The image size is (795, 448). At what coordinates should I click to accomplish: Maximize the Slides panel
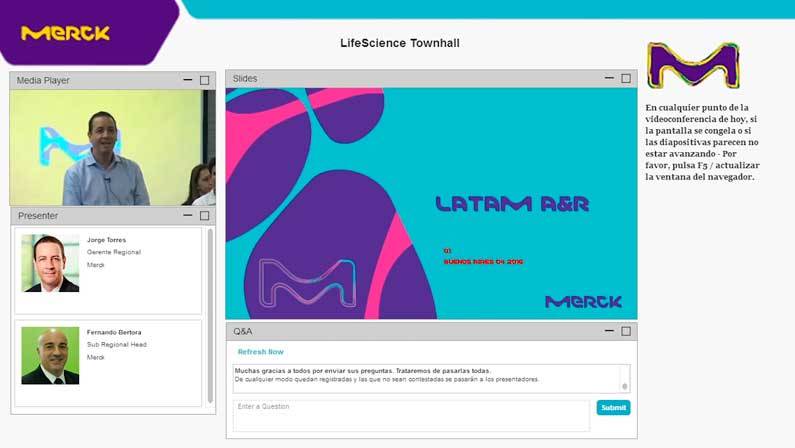coord(626,78)
